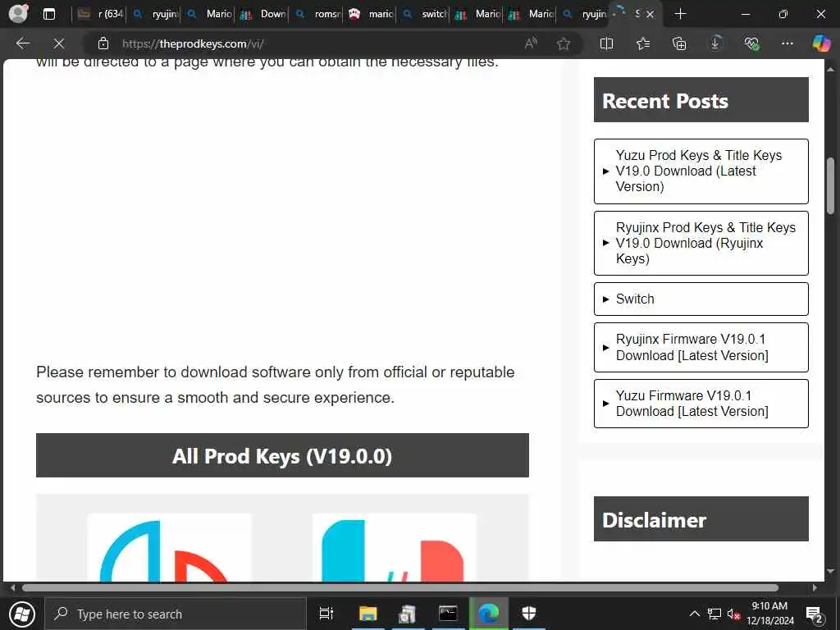Viewport: 840px width, 630px height.
Task: Open File Explorer from taskbar
Action: 368,614
